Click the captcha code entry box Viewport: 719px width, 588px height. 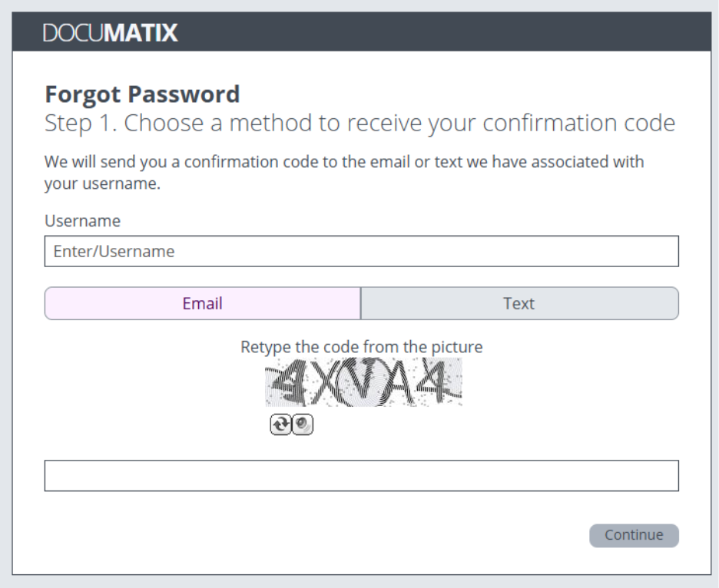click(361, 475)
